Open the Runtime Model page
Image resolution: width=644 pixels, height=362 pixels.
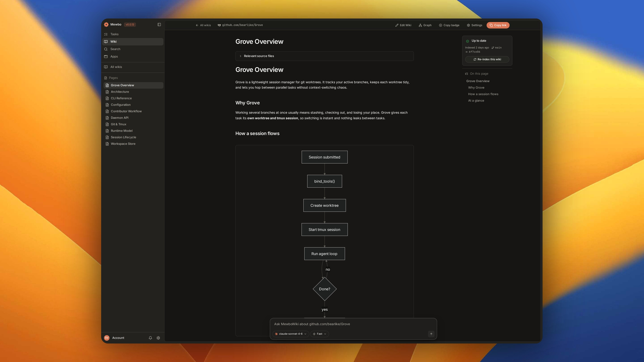(x=133, y=131)
